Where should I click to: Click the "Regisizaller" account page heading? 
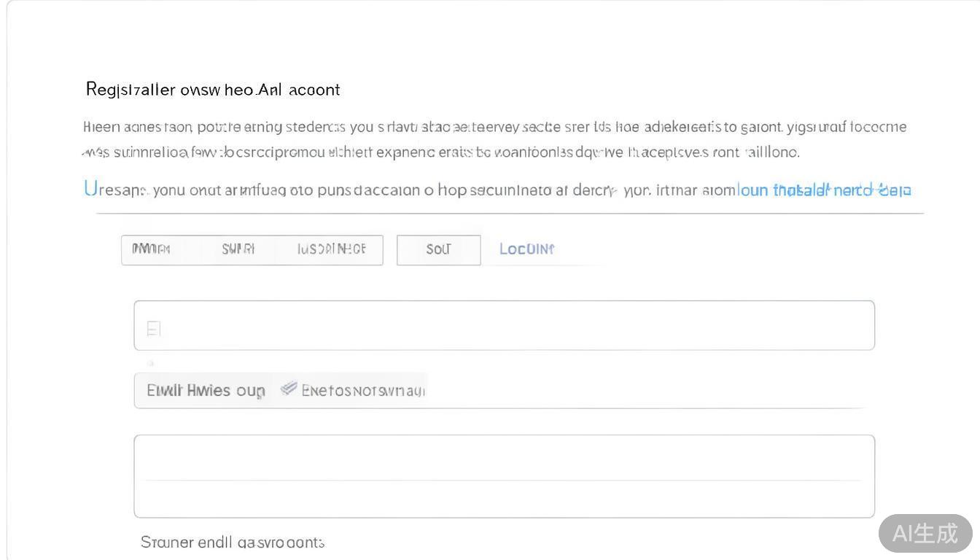coord(212,90)
